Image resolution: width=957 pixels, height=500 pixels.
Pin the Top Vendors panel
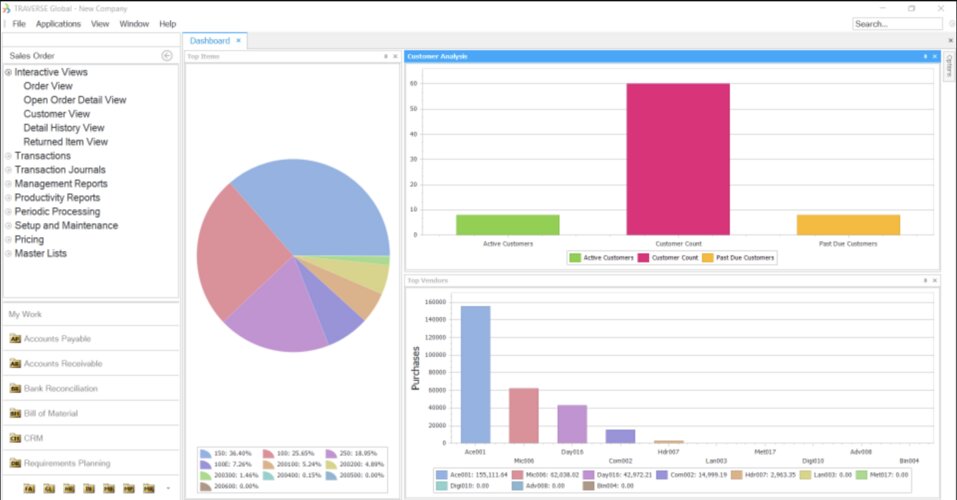(x=925, y=280)
